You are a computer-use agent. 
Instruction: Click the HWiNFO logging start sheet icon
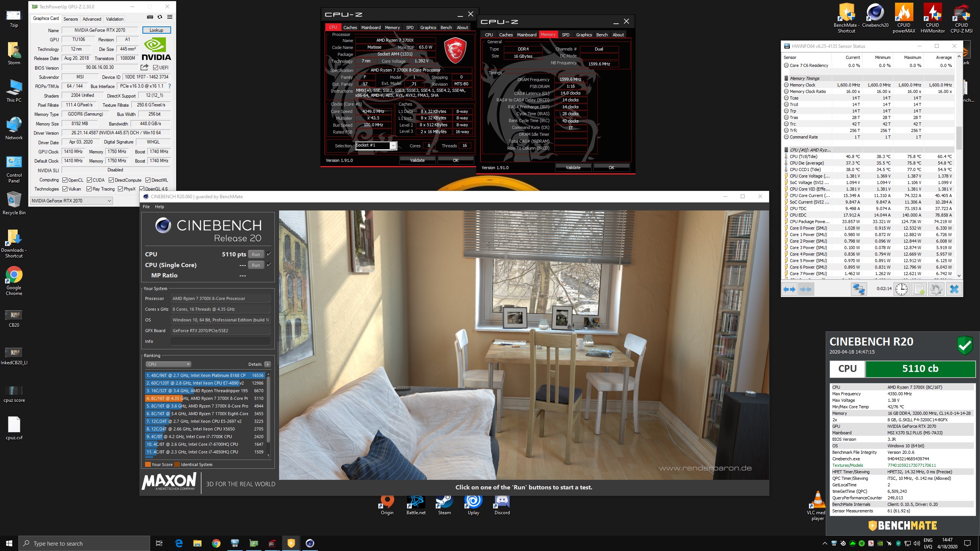point(919,289)
